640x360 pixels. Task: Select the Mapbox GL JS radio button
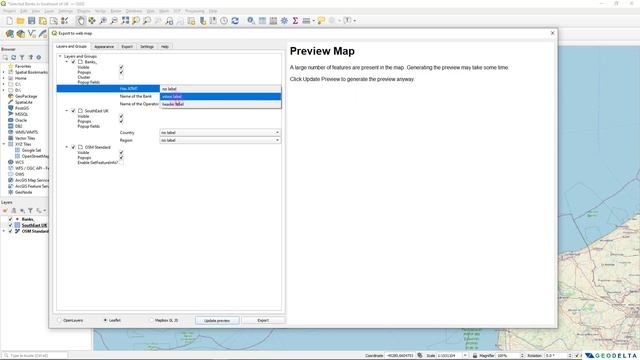point(151,320)
